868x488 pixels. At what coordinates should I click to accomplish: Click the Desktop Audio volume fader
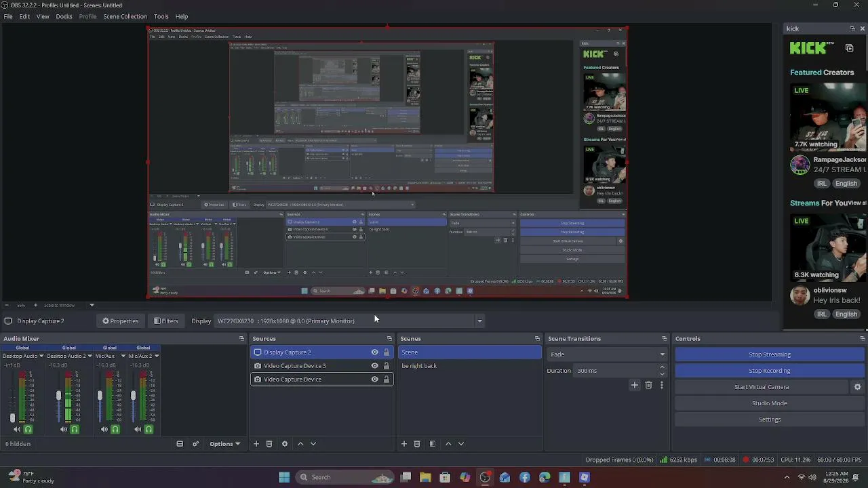[12, 418]
